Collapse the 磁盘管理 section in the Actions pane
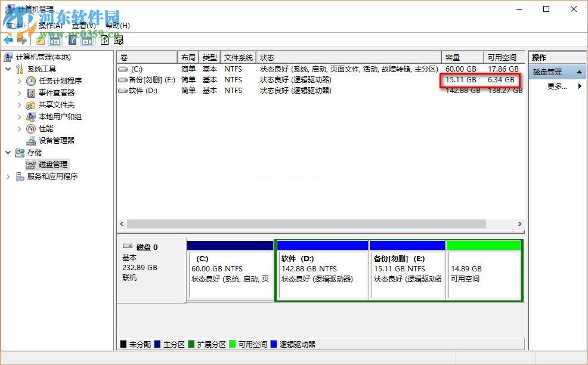Screen dimensions: 588x365 coord(578,72)
